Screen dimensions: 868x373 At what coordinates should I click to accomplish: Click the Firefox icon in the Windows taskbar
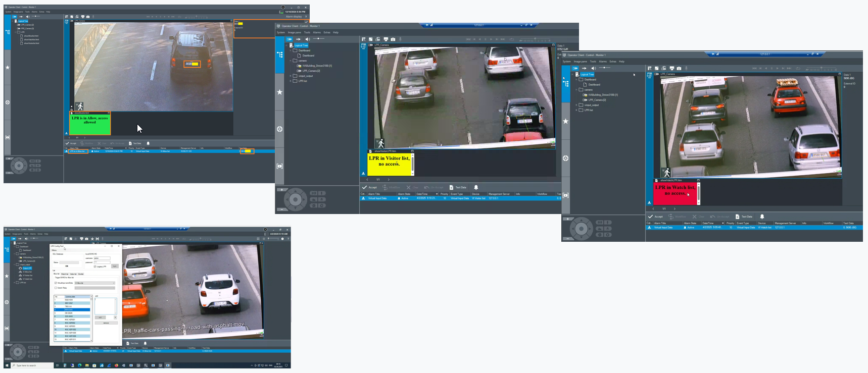pyautogui.click(x=116, y=365)
